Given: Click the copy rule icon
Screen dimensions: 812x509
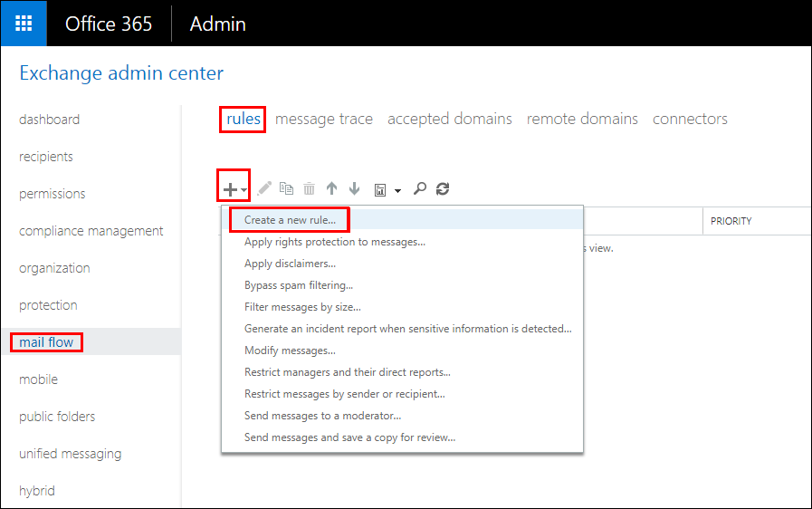Looking at the screenshot, I should [x=286, y=188].
